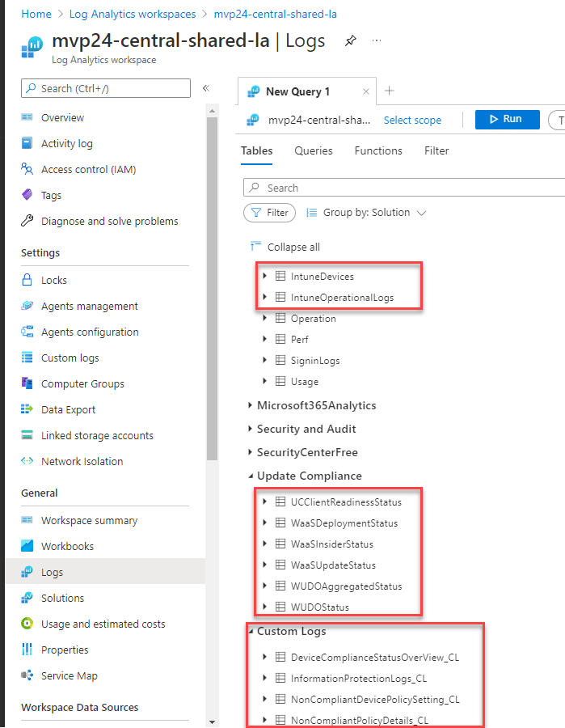The image size is (565, 728).
Task: Switch to the Tables tab
Action: [x=256, y=151]
